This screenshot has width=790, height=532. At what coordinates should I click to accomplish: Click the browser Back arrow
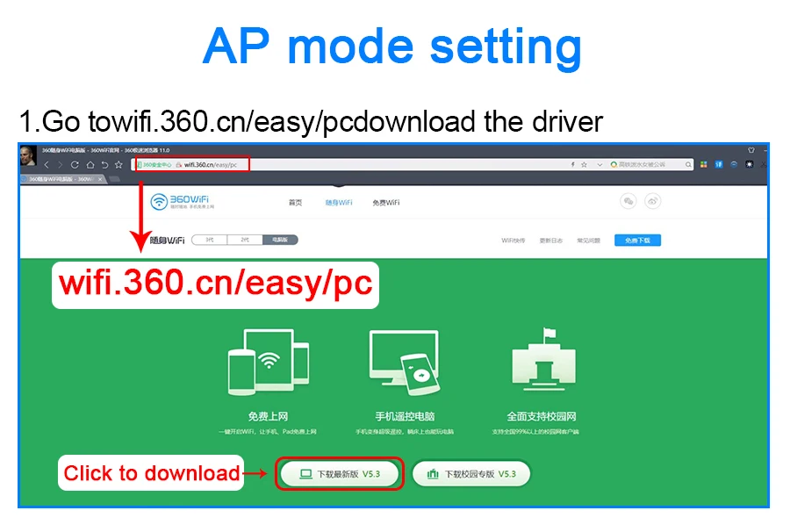click(47, 165)
